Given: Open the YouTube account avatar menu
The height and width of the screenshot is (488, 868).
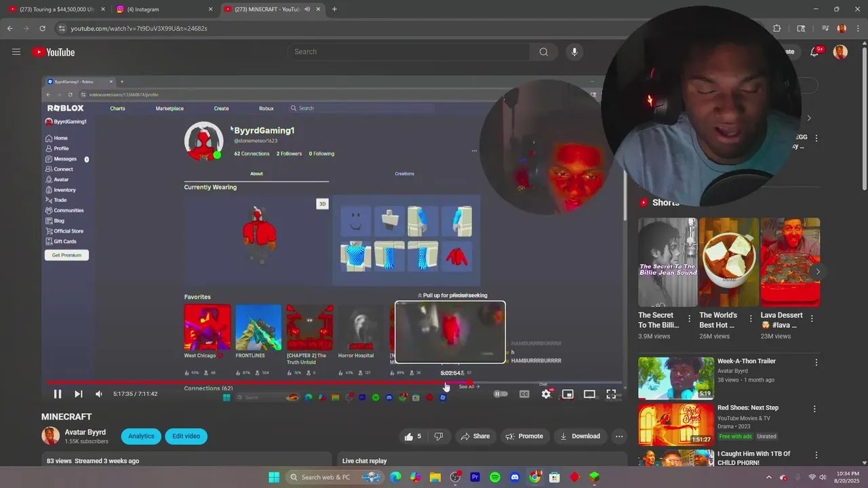Looking at the screenshot, I should point(840,52).
